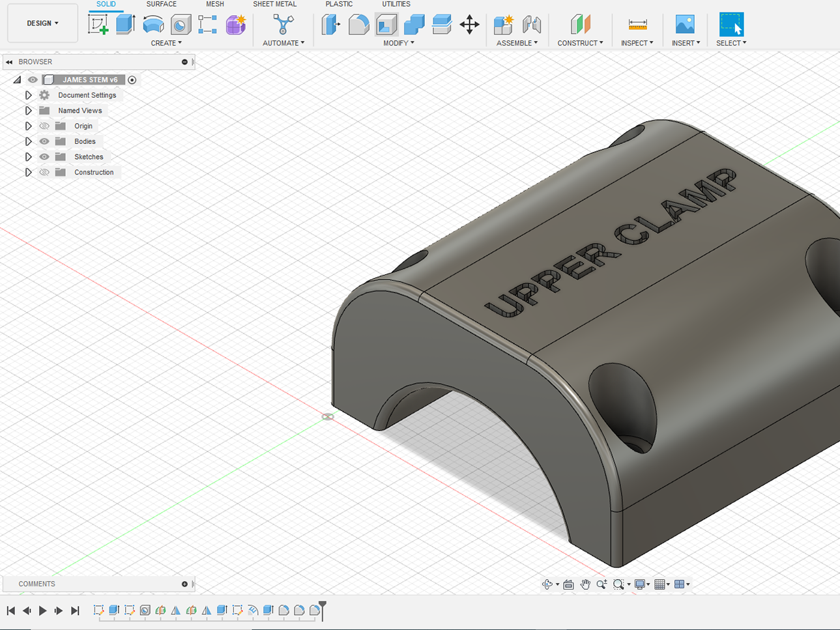Open the SELECT dropdown menu
The width and height of the screenshot is (840, 630).
731,43
